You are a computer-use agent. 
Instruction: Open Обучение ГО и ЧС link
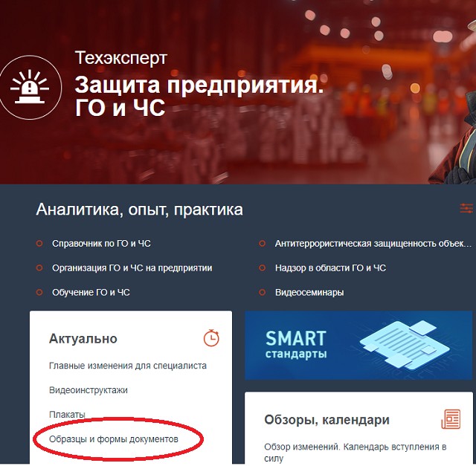[x=91, y=293]
